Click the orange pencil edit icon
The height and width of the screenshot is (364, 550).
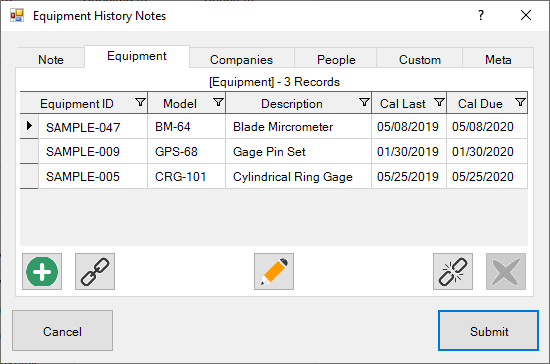(x=274, y=271)
